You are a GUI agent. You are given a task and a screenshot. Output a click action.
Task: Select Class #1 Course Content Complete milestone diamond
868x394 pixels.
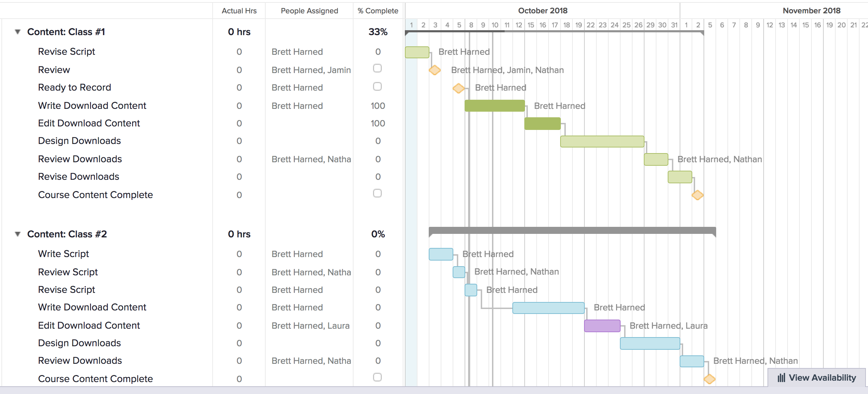(x=698, y=195)
